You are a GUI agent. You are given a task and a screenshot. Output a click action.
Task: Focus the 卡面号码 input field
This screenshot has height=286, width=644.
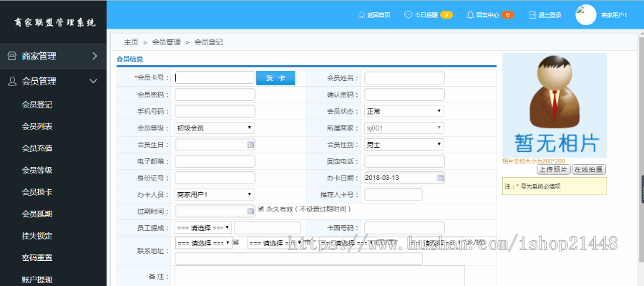tap(404, 227)
